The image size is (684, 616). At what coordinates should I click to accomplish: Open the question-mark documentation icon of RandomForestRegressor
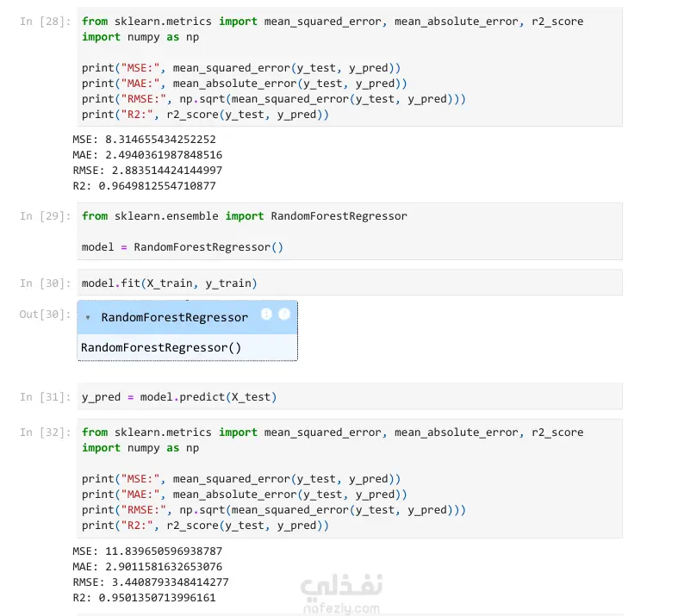coord(284,314)
